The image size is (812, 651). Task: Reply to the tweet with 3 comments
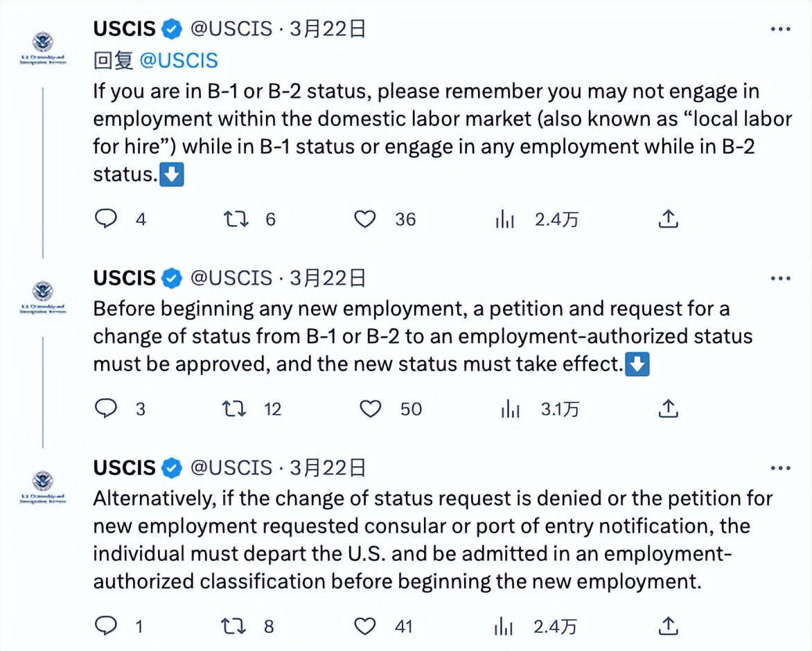pos(105,409)
